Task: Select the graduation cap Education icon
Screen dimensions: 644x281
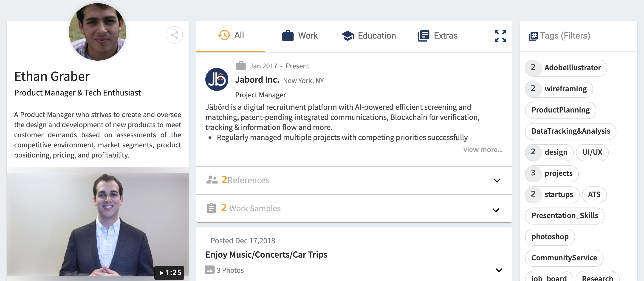Action: [347, 36]
